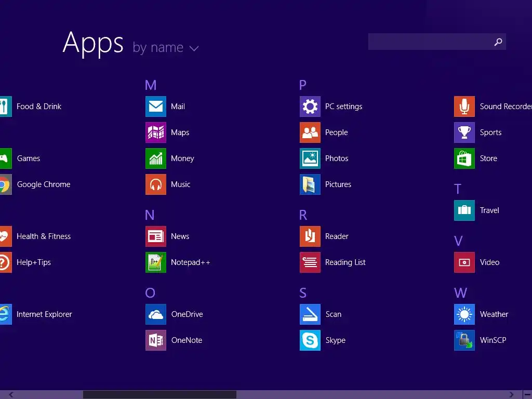The image size is (532, 399).
Task: Select the S group letter header
Action: tap(303, 293)
